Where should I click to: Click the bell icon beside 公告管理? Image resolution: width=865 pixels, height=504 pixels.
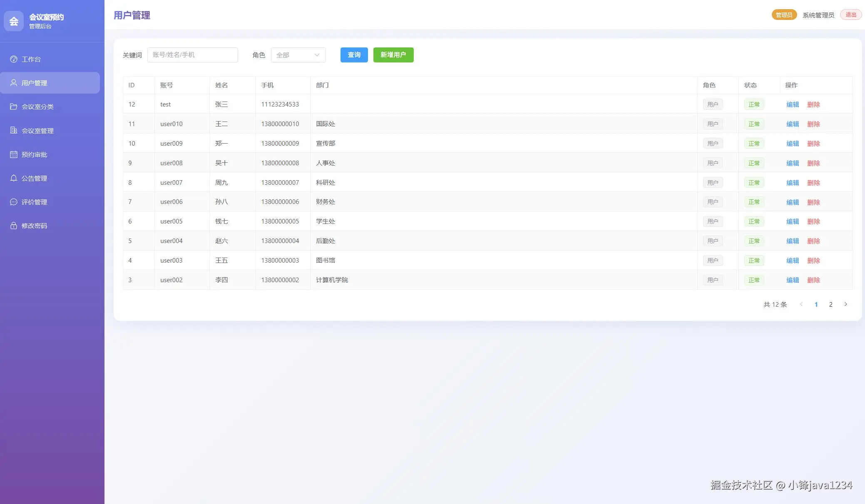tap(14, 178)
